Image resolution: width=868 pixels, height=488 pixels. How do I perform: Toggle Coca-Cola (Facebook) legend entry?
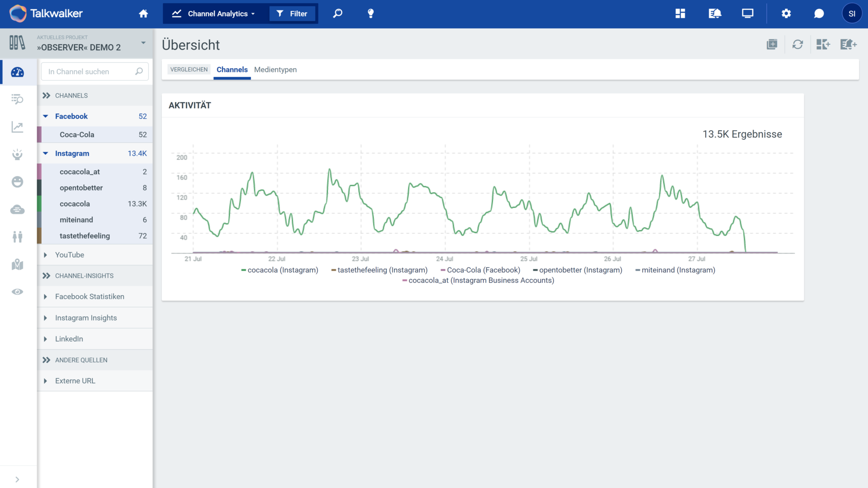click(x=481, y=270)
